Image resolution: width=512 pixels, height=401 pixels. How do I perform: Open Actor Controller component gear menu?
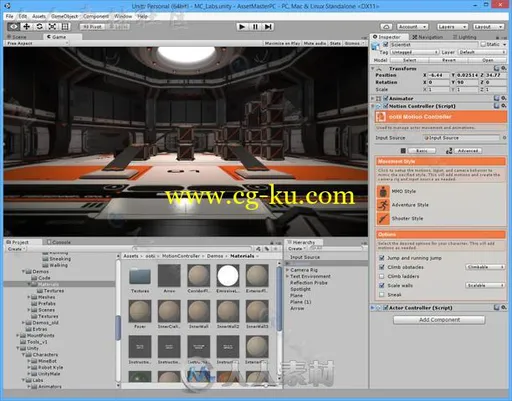[x=503, y=308]
